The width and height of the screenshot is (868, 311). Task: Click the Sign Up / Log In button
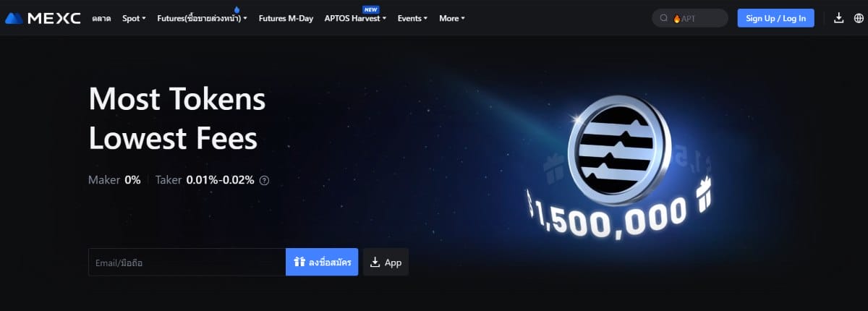pyautogui.click(x=776, y=18)
